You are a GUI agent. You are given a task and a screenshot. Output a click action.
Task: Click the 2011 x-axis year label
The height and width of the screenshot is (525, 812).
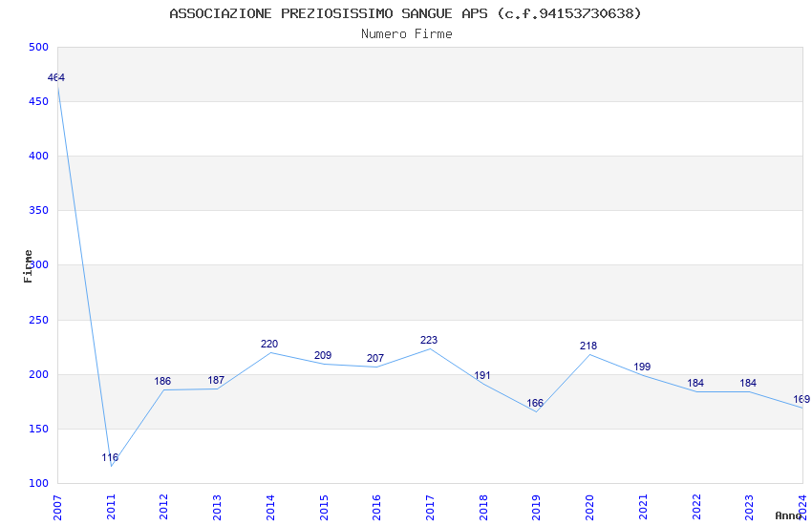[111, 507]
